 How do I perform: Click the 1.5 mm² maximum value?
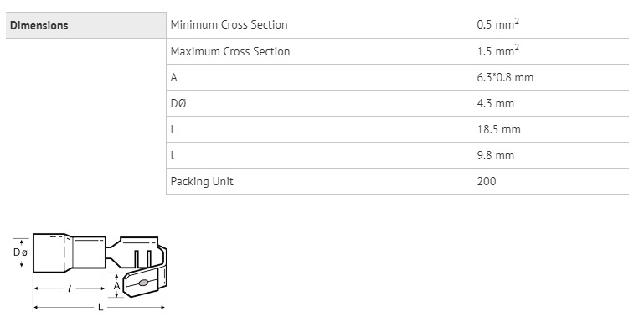tap(497, 50)
